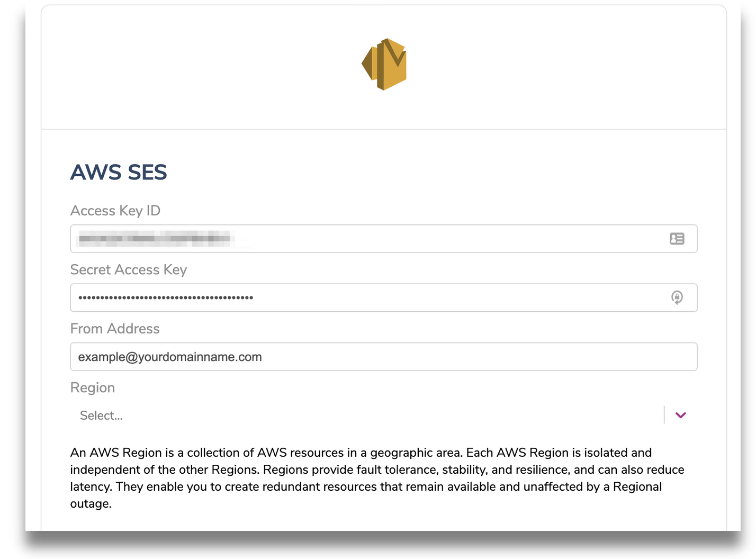This screenshot has width=756, height=559.
Task: Click the From Address email field
Action: [x=383, y=357]
